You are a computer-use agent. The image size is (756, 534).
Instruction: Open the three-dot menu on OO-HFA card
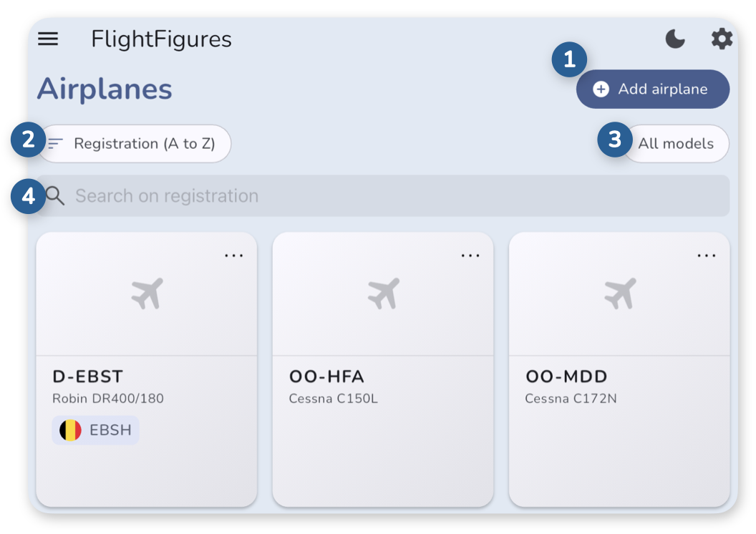point(470,256)
